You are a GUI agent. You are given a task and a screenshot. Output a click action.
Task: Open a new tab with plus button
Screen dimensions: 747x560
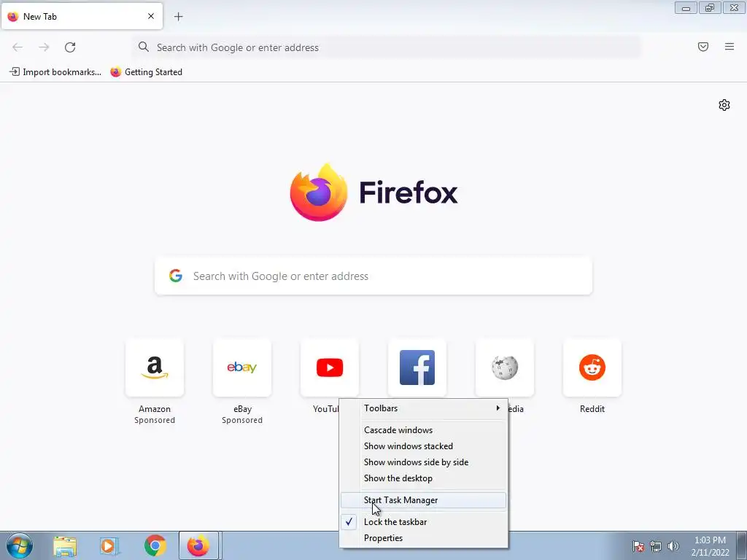click(x=178, y=17)
